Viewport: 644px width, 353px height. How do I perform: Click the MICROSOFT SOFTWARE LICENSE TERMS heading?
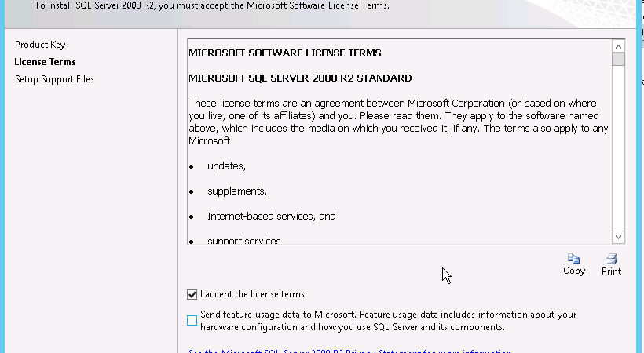point(285,53)
